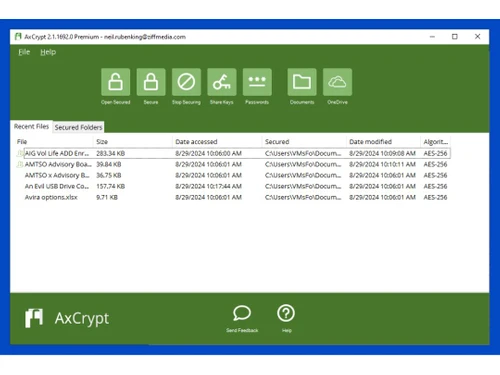Open the Documents folder icon
This screenshot has width=500, height=375.
[302, 82]
